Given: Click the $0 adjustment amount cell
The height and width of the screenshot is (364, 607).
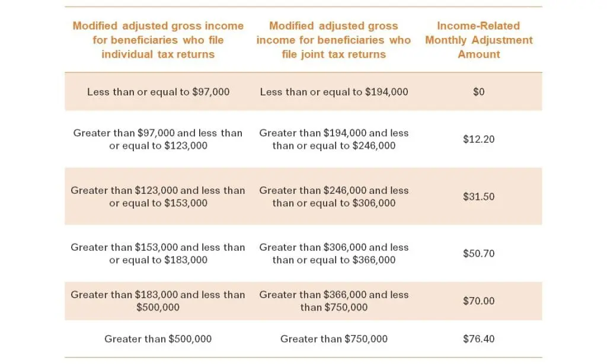Looking at the screenshot, I should point(479,92).
